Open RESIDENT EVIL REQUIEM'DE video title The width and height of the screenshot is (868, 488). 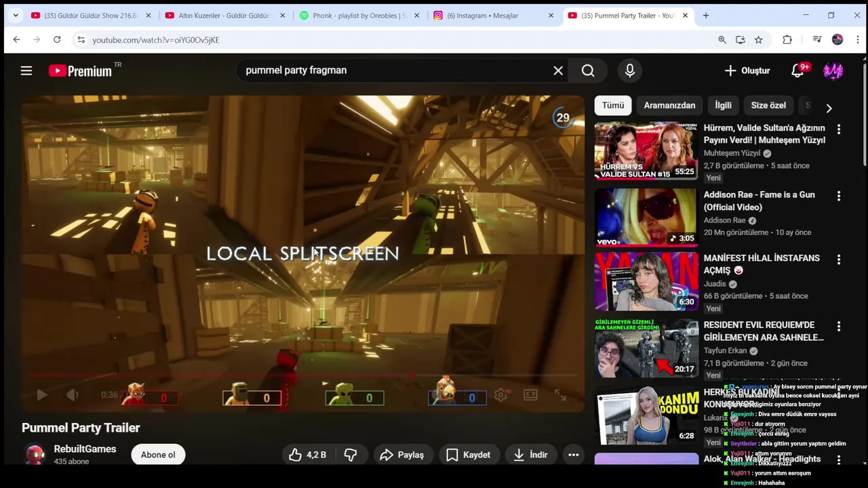click(764, 331)
